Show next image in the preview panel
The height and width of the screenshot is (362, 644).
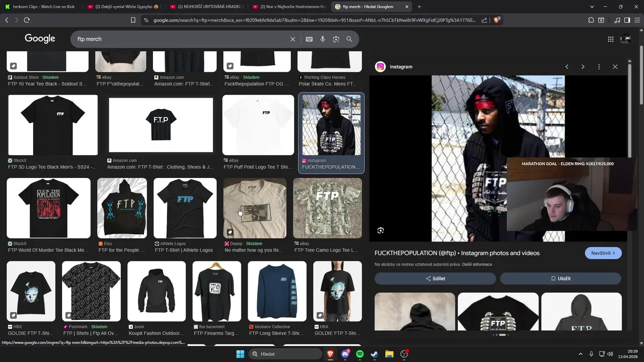coord(583,67)
